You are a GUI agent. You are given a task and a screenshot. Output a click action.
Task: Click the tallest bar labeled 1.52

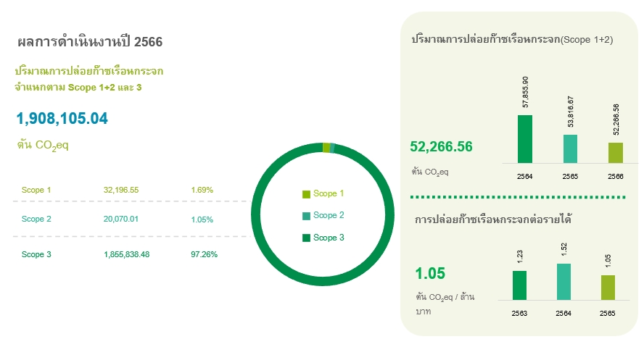coord(563,282)
